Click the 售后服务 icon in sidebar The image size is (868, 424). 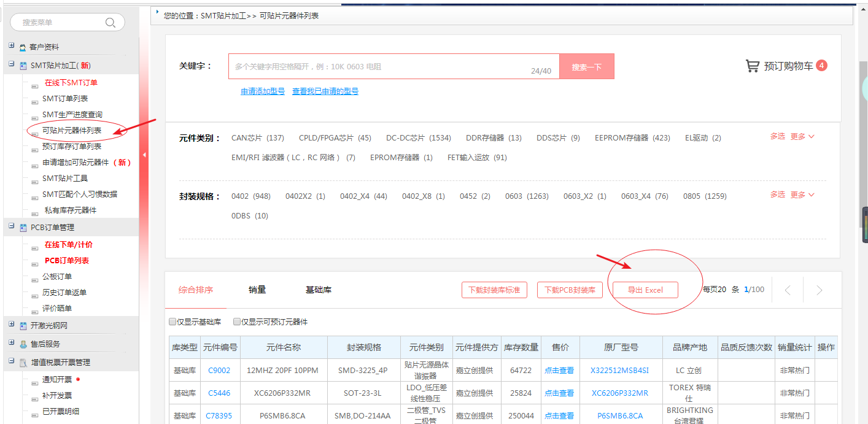(x=23, y=345)
